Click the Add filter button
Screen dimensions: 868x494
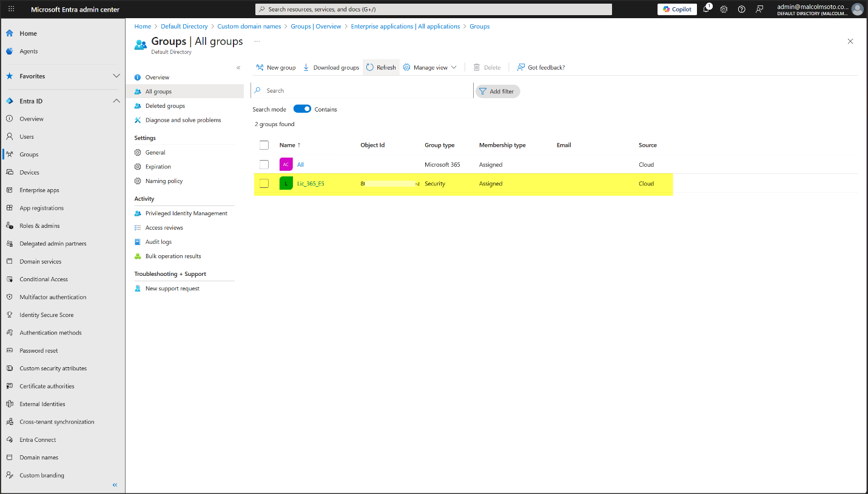[x=497, y=92]
